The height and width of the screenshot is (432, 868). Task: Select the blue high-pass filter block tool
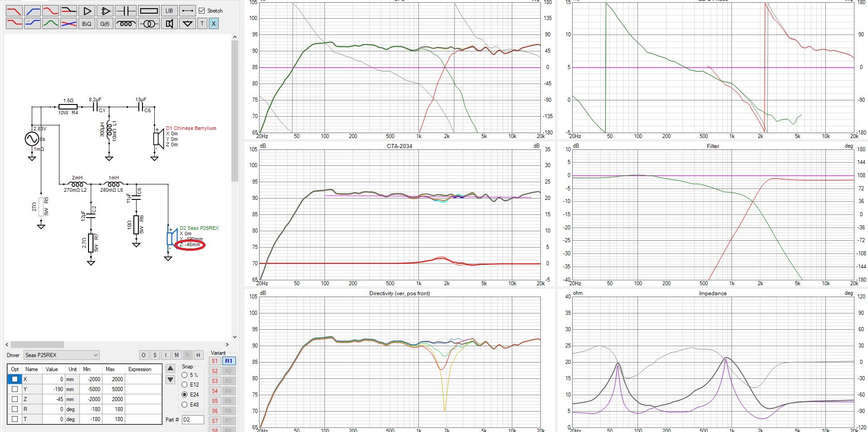click(32, 10)
